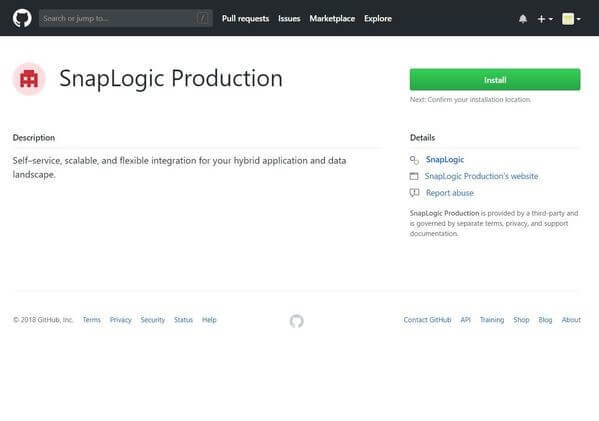The height and width of the screenshot is (421, 599).
Task: Click the gray footer GitHub mark
Action: 296,321
